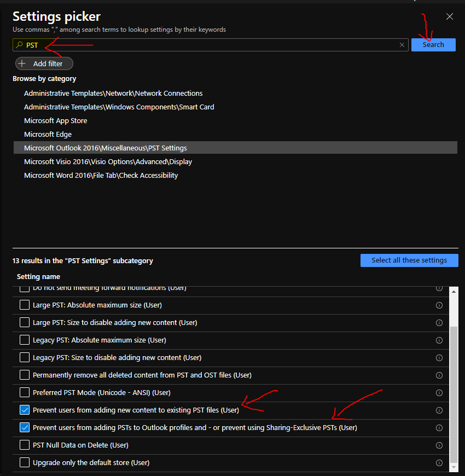Check Legacy PST: Absolute maximum size
This screenshot has width=465, height=476.
[x=25, y=340]
